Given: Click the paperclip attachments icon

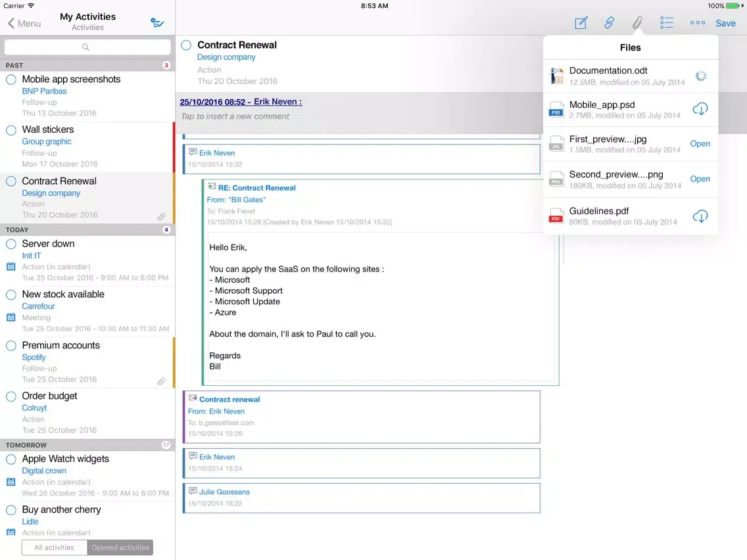Looking at the screenshot, I should (637, 23).
